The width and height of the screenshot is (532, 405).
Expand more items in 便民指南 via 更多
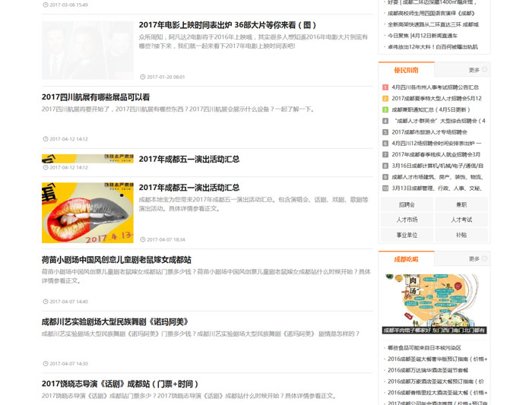474,70
